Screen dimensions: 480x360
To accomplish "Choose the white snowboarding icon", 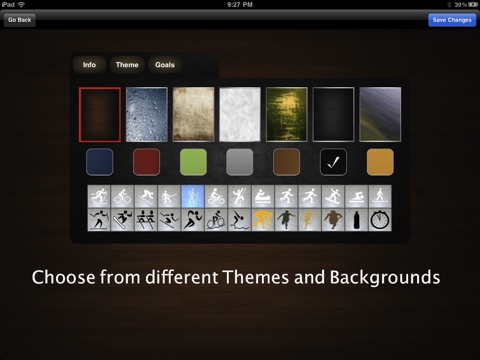I will point(333,196).
